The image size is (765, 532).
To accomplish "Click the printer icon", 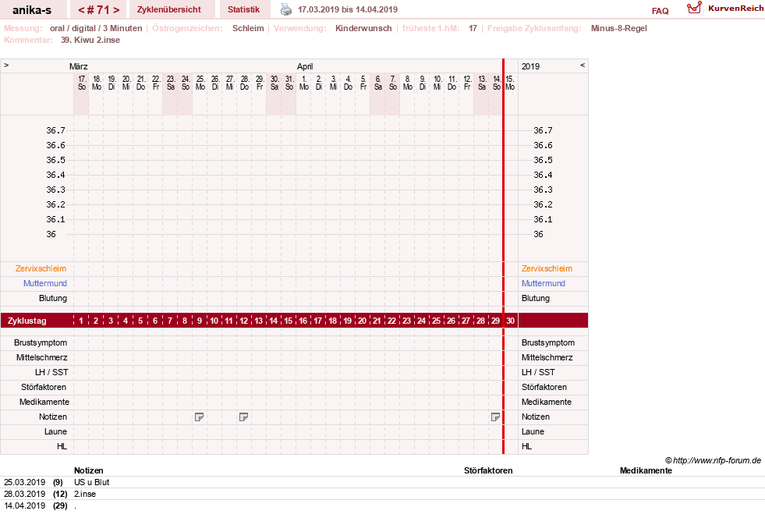I will (286, 9).
